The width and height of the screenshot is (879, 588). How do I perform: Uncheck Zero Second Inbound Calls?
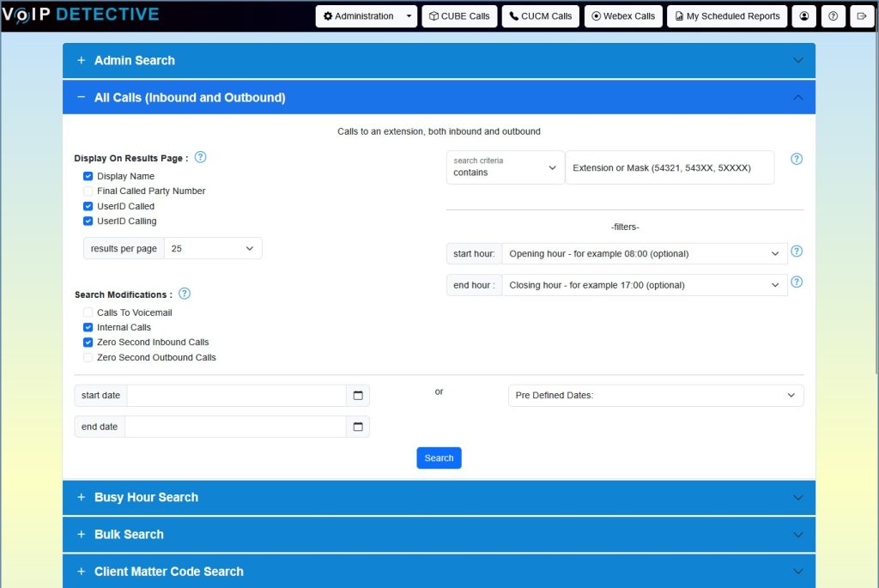88,342
